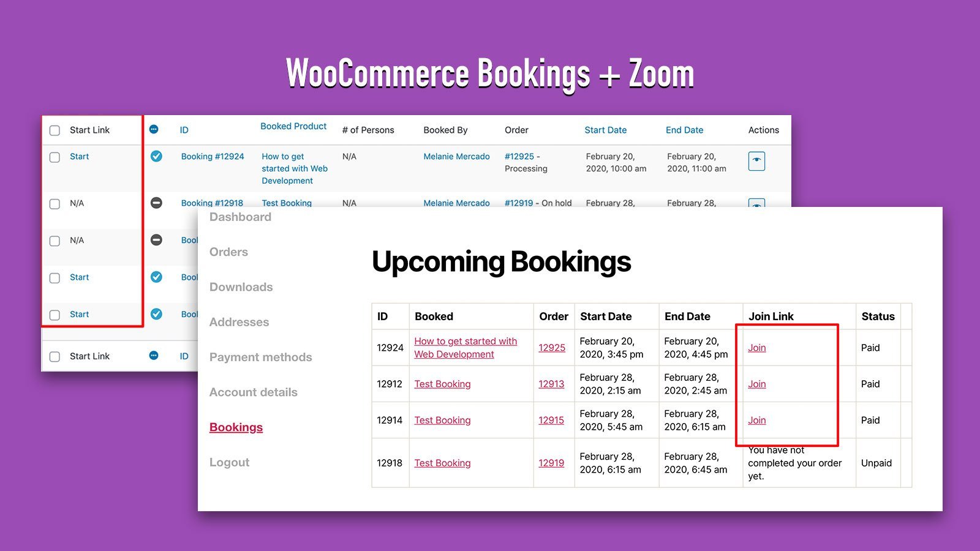The image size is (980, 551).
Task: Open Orders in account menu
Action: pyautogui.click(x=228, y=252)
